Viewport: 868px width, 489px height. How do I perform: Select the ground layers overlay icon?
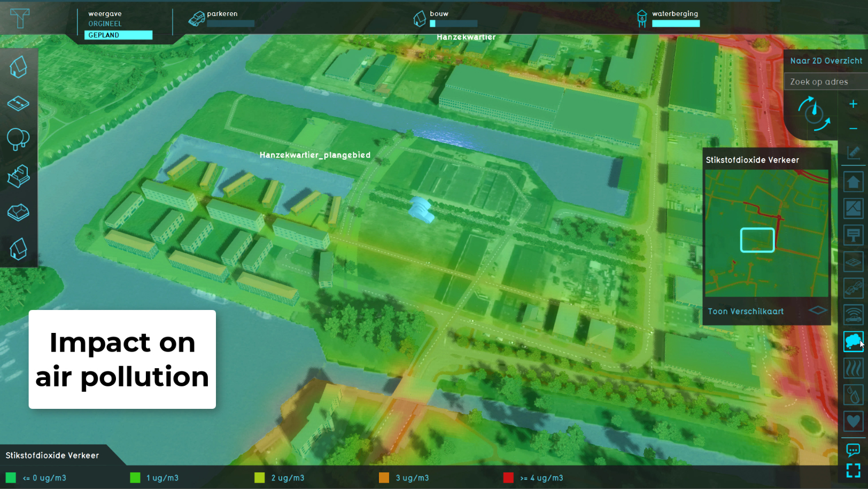click(x=854, y=262)
